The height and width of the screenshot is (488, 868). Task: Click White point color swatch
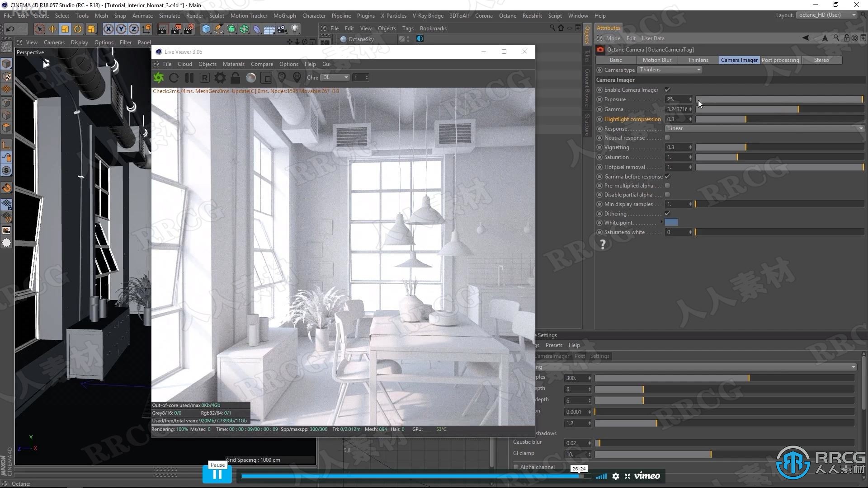click(671, 222)
